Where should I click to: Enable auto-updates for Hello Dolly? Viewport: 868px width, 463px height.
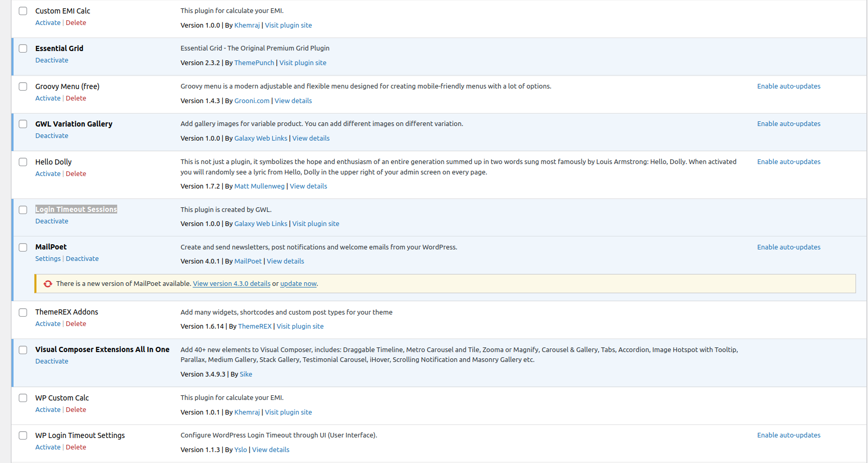(789, 162)
